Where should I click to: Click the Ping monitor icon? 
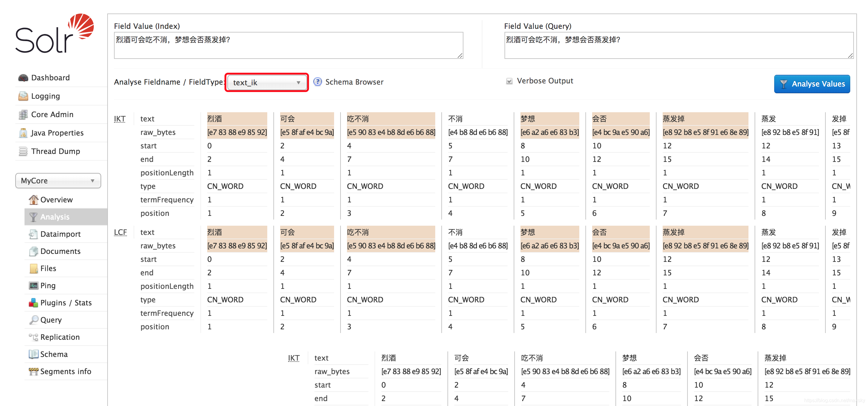(x=33, y=285)
